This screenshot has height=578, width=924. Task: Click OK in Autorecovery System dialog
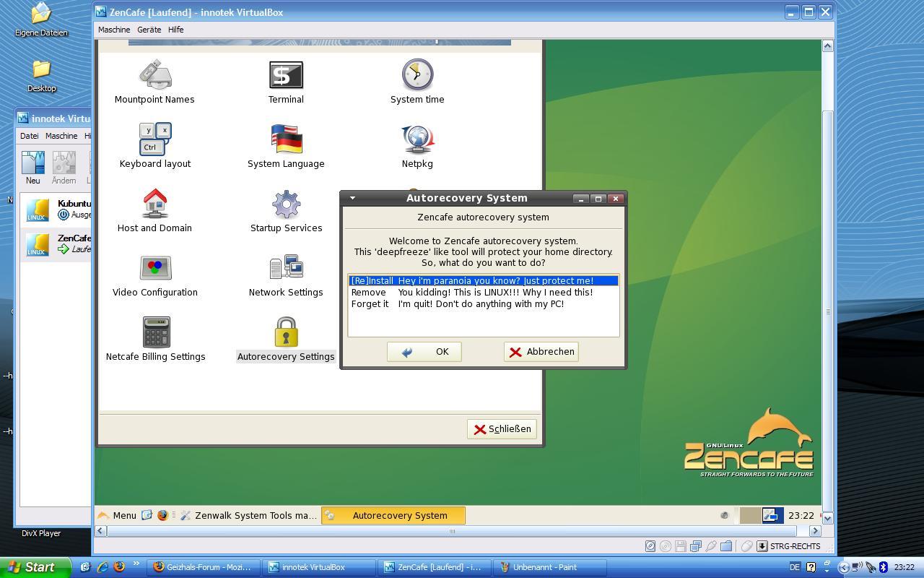[424, 352]
